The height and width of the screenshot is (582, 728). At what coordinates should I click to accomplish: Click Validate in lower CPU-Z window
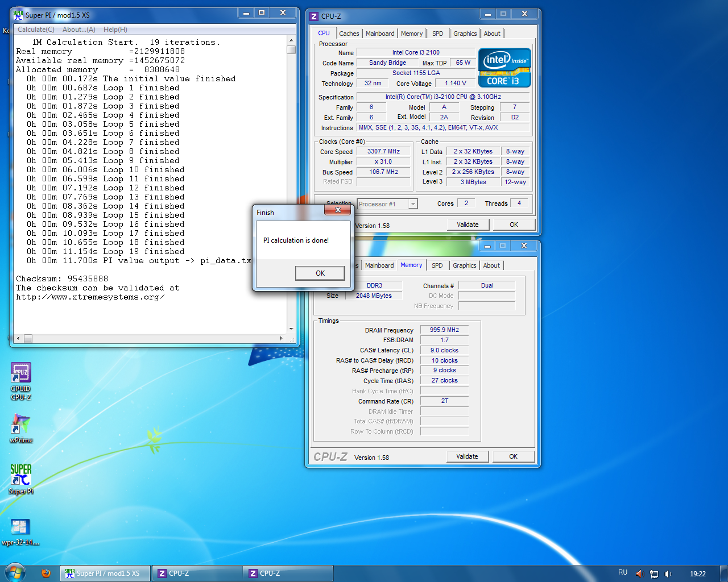(467, 456)
